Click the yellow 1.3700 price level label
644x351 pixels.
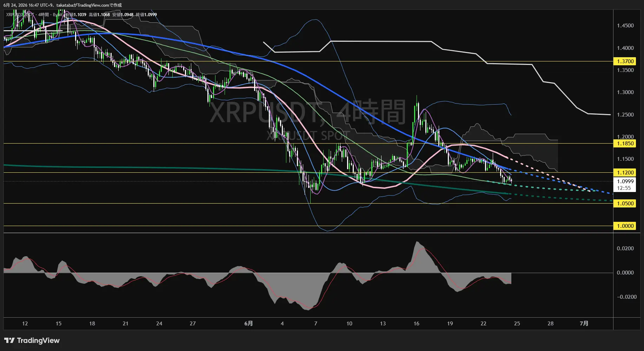(x=625, y=61)
